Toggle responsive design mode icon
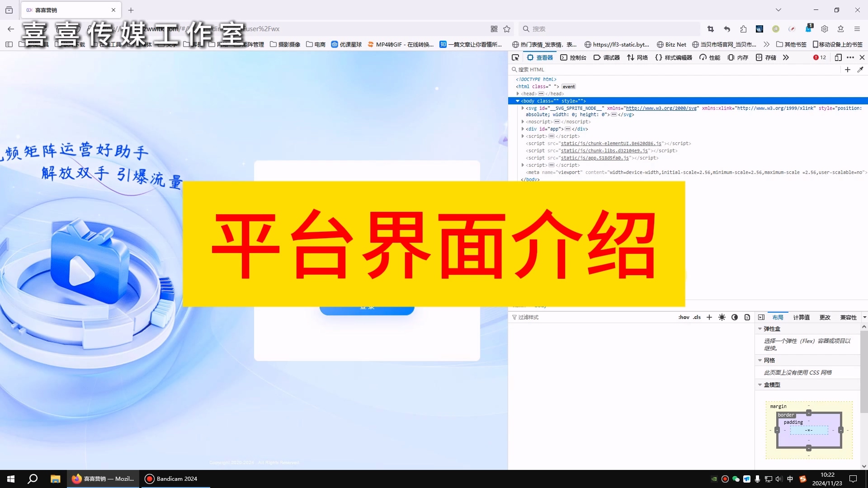The width and height of the screenshot is (868, 488). coord(838,57)
